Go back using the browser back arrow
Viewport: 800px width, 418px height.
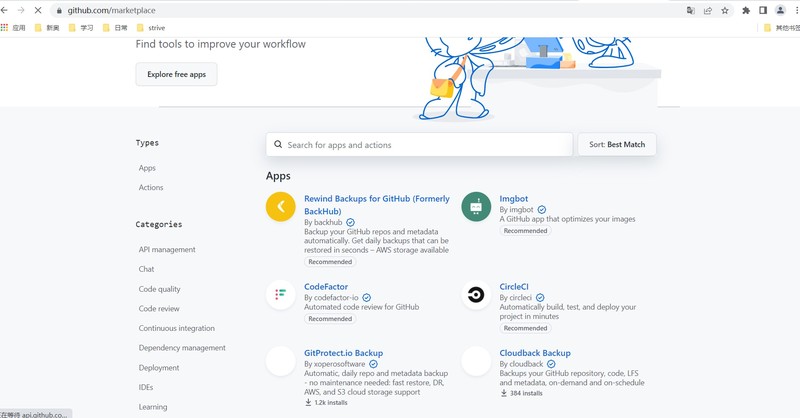(x=4, y=10)
